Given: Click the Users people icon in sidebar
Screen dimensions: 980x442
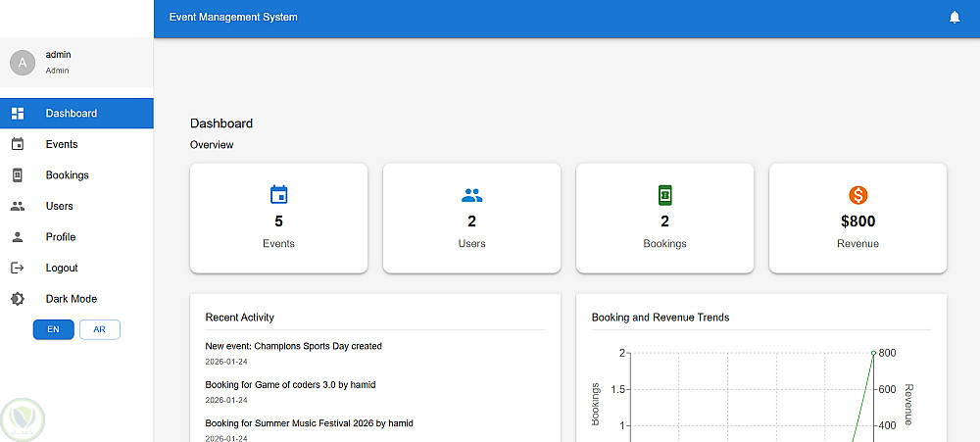Looking at the screenshot, I should click(18, 206).
